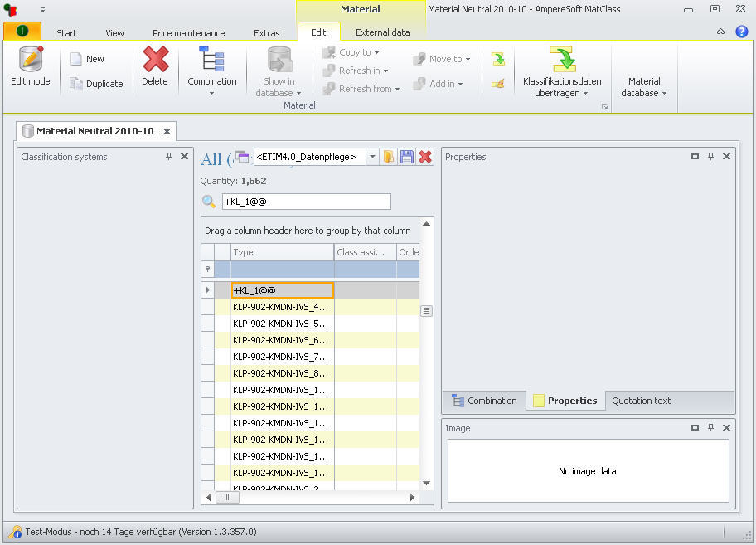Expand the Add in dropdown
The height and width of the screenshot is (545, 756).
click(460, 85)
